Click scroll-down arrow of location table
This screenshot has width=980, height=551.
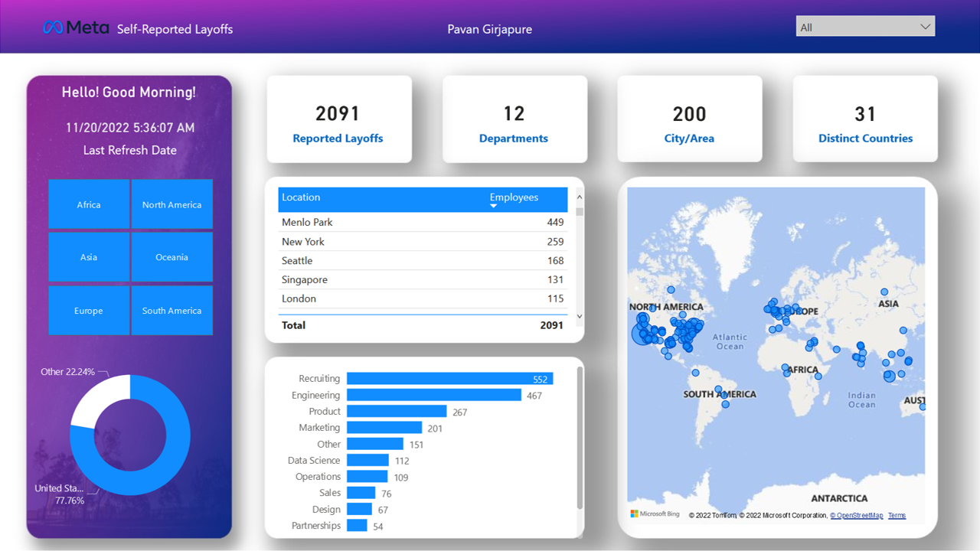[x=579, y=316]
